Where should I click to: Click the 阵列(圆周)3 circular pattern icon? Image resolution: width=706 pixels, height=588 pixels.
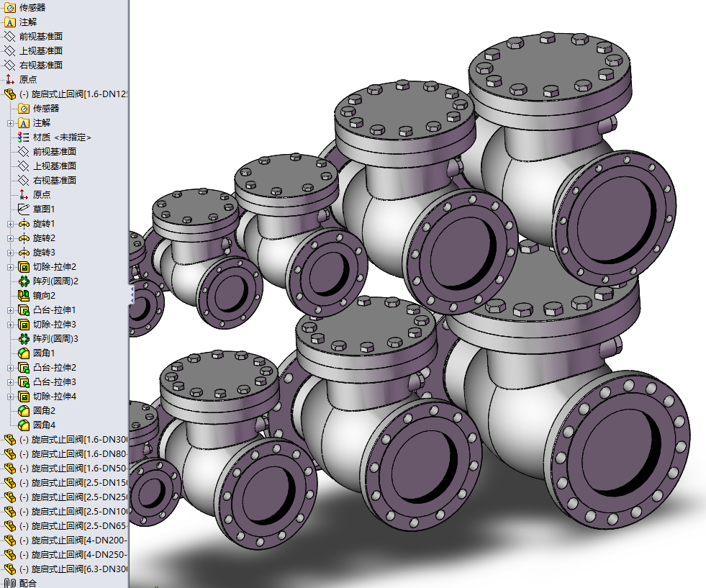[24, 339]
